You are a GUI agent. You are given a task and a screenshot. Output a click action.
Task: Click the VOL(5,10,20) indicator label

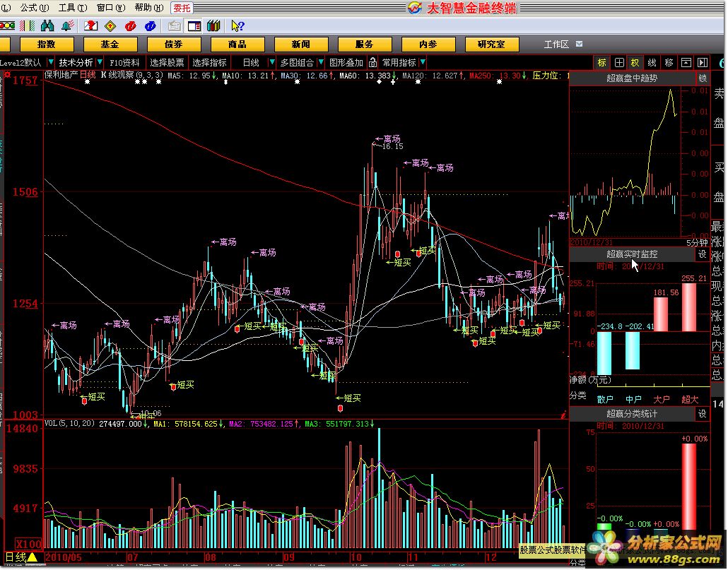pos(70,424)
